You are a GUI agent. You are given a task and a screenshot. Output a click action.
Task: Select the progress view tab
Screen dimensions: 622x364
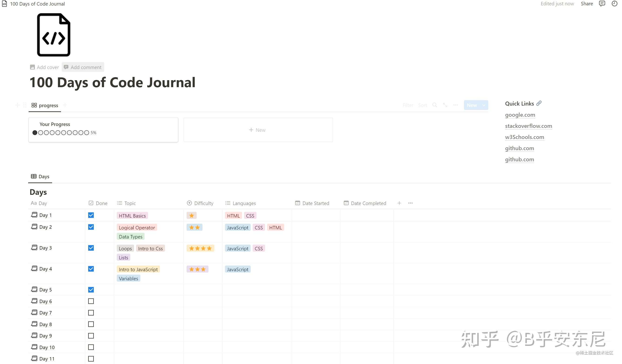point(45,105)
